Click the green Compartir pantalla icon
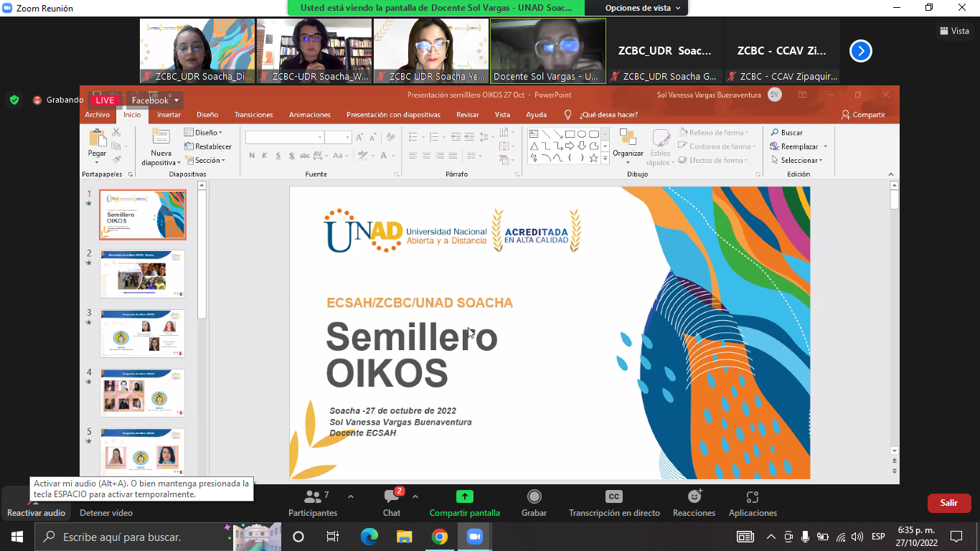The image size is (980, 551). [x=465, y=496]
